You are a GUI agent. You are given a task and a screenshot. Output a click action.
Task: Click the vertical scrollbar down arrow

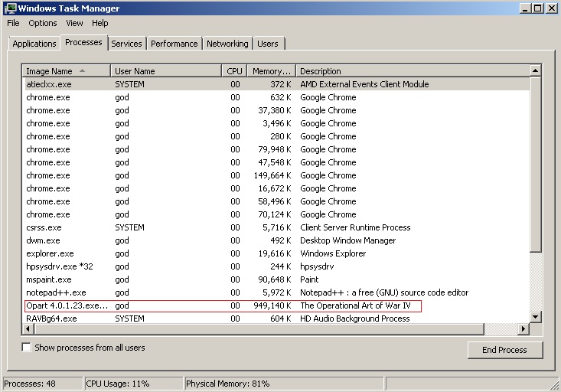[x=535, y=317]
